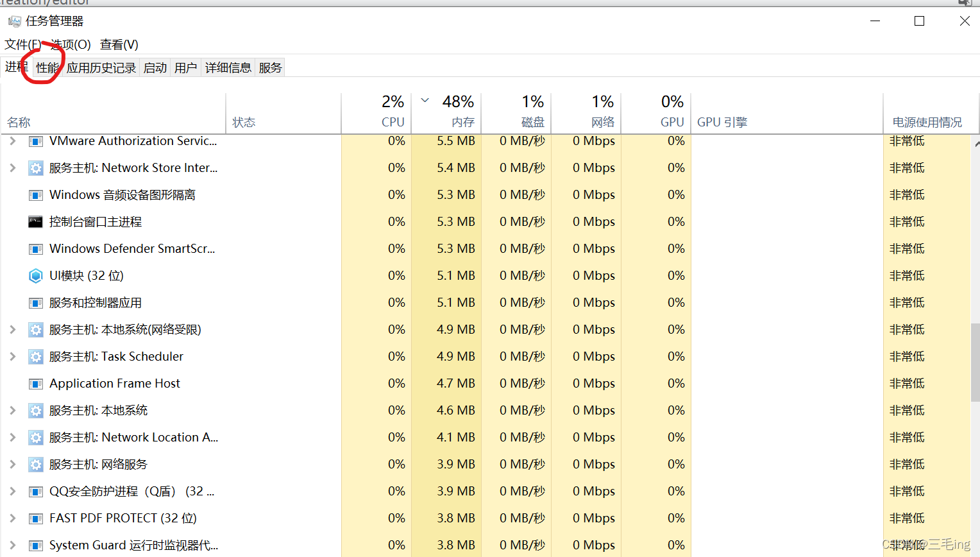Screen dimensions: 980x557
Task: Select the UI模块 (32 位) process name
Action: pyautogui.click(x=87, y=275)
